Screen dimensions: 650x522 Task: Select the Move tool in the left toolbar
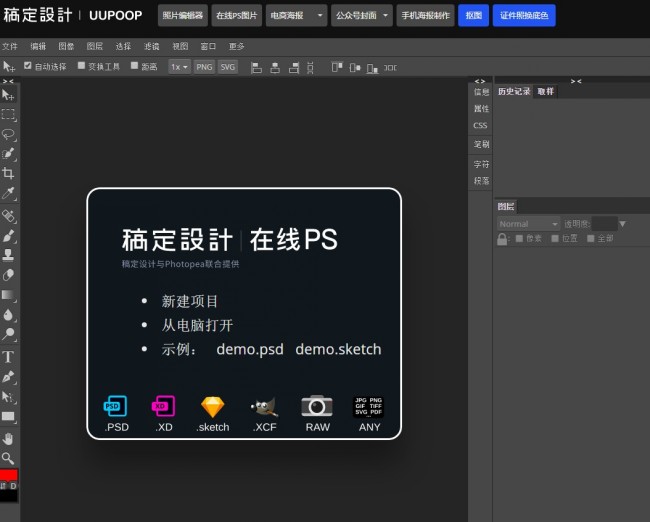click(x=8, y=95)
